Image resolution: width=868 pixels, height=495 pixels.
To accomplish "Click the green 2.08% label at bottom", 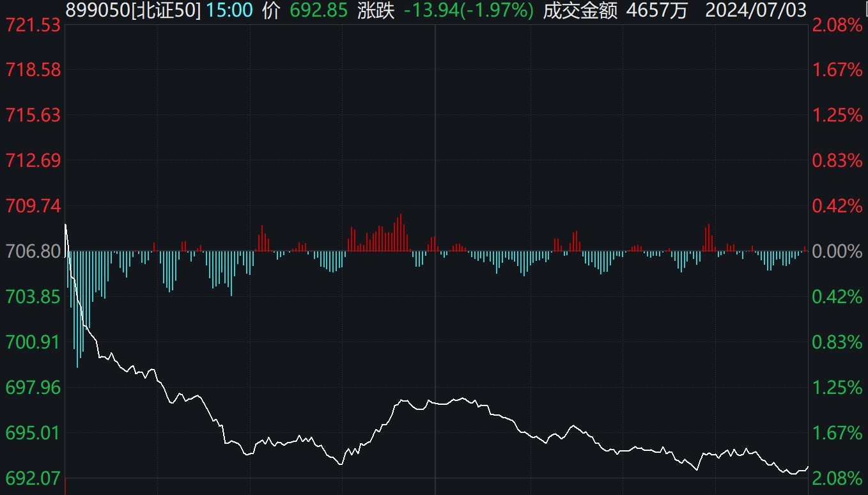I will coord(837,478).
